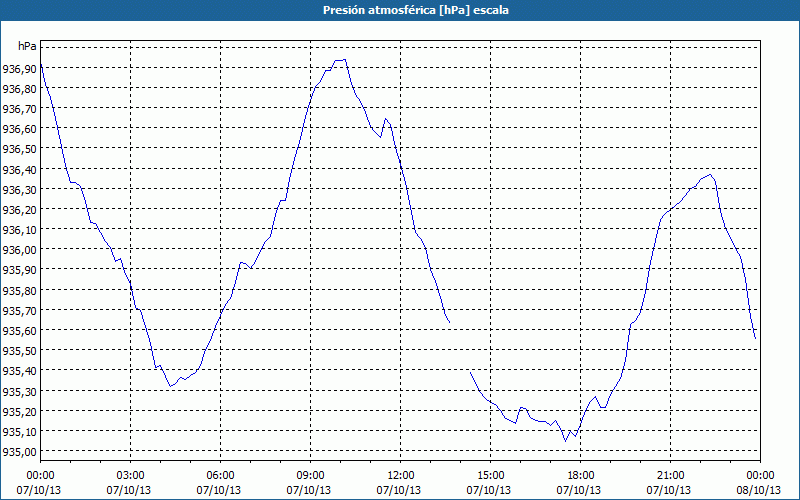The image size is (800, 500).
Task: Click the '935,30' y-axis value
Action: coord(19,391)
